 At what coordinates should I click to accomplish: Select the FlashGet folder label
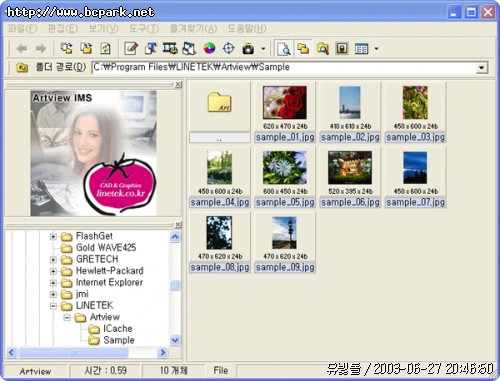94,236
